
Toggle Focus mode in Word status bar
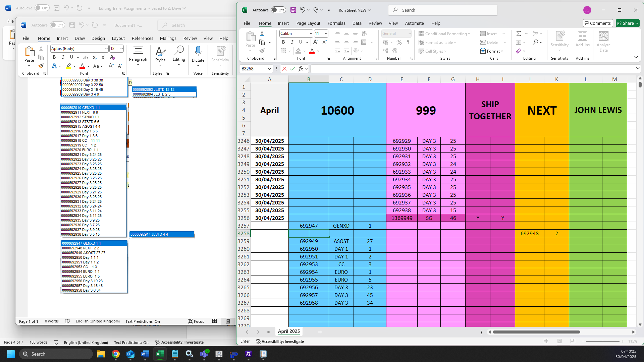pos(196,321)
